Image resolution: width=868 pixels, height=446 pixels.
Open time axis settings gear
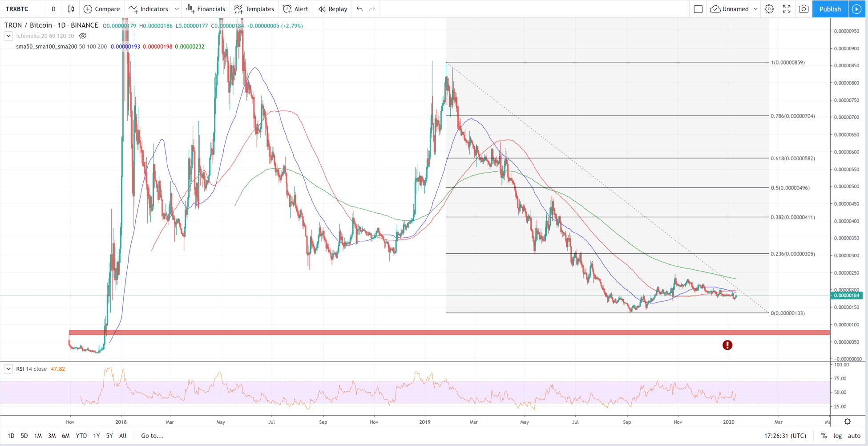[x=848, y=422]
